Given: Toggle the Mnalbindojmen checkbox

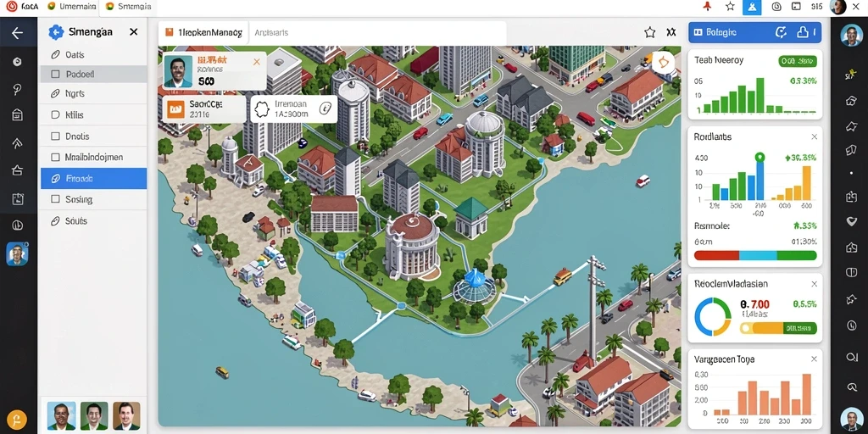Looking at the screenshot, I should (55, 157).
